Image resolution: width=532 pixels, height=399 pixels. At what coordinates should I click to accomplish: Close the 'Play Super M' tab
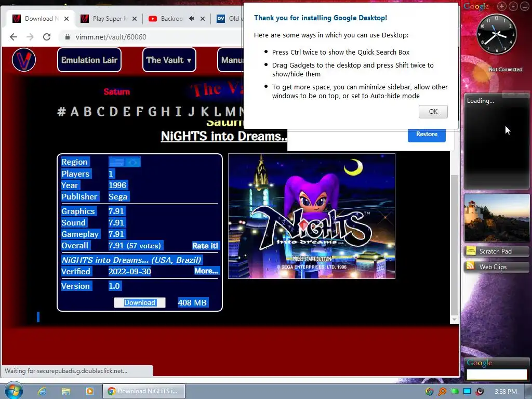[135, 19]
